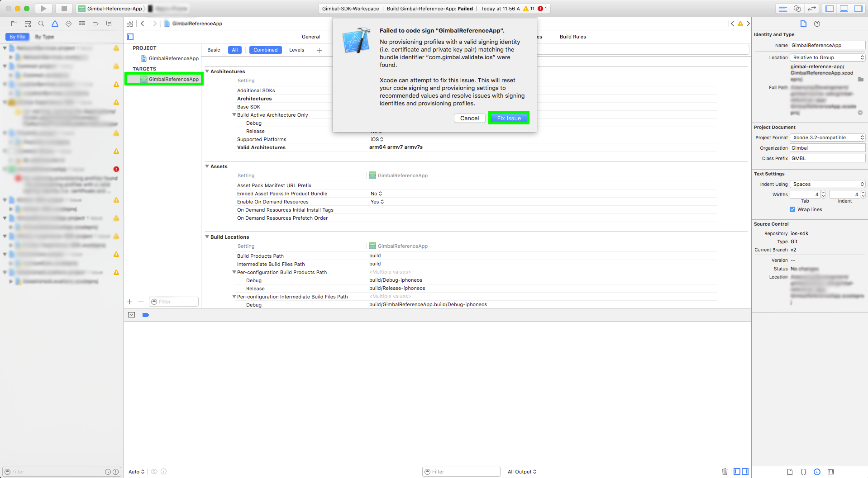
Task: Open the Gimbal-Reference-App scheme selector
Action: pos(111,9)
